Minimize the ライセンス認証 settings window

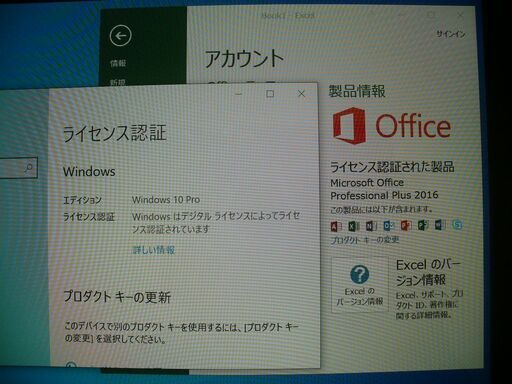[238, 94]
